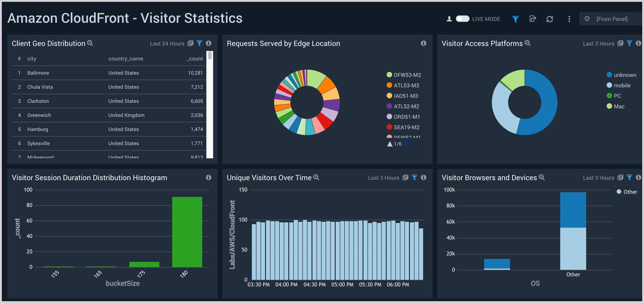
Task: Click the Last 24 Hours label on Client Geo Distribution
Action: [x=167, y=43]
